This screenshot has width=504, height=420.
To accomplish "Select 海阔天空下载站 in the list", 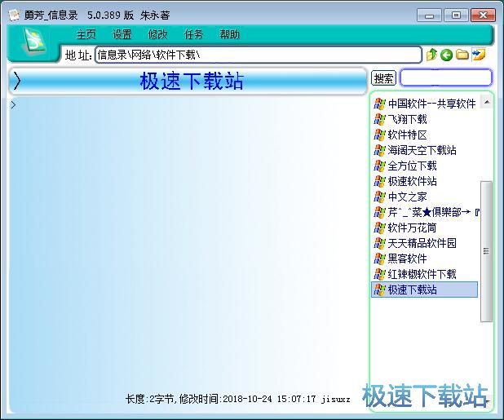I will [422, 150].
